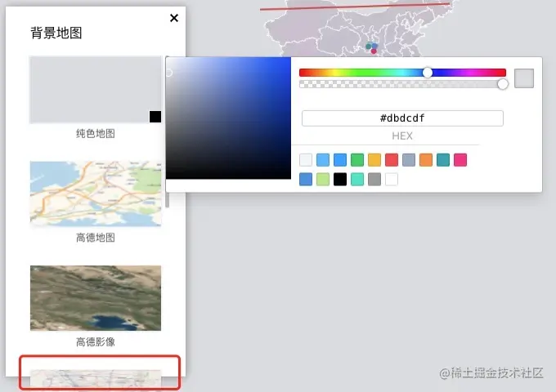Select the light blue preset swatch
Screen dimensions: 556x392
point(323,160)
